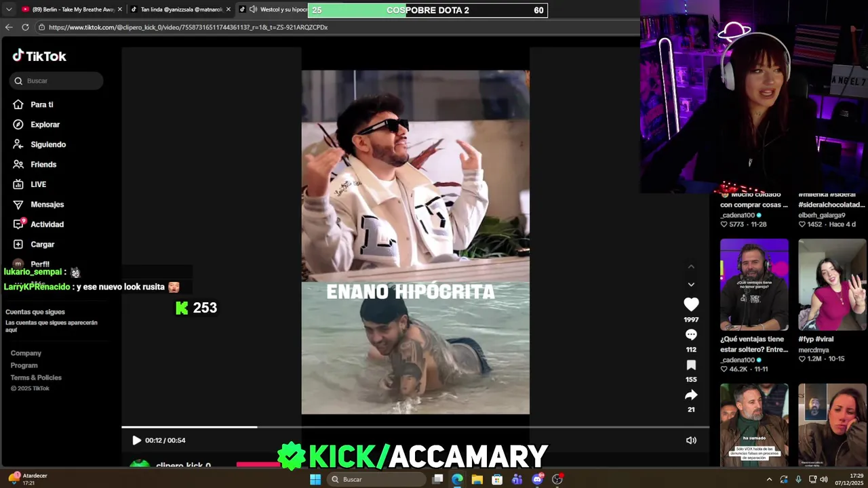Share the video with arrow icon
Image resolution: width=868 pixels, height=488 pixels.
point(691,394)
